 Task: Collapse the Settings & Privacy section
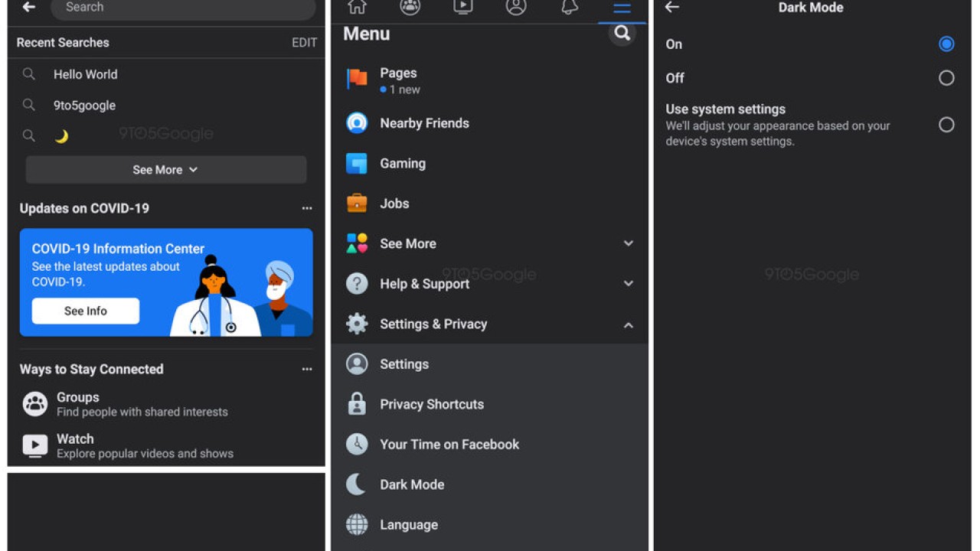click(x=628, y=324)
